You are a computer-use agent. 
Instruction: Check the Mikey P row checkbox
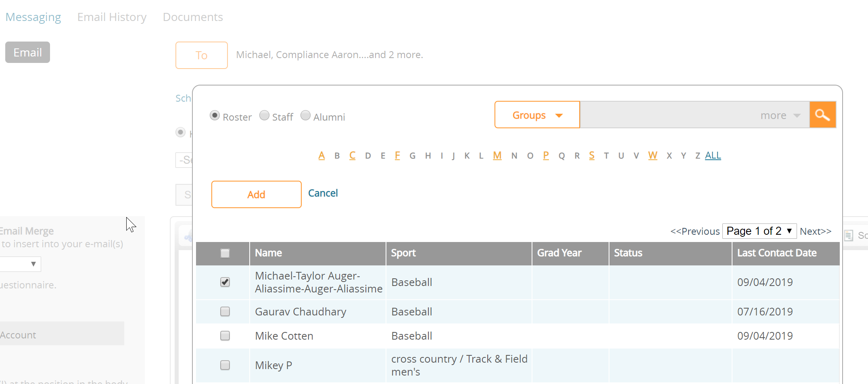[x=225, y=365]
